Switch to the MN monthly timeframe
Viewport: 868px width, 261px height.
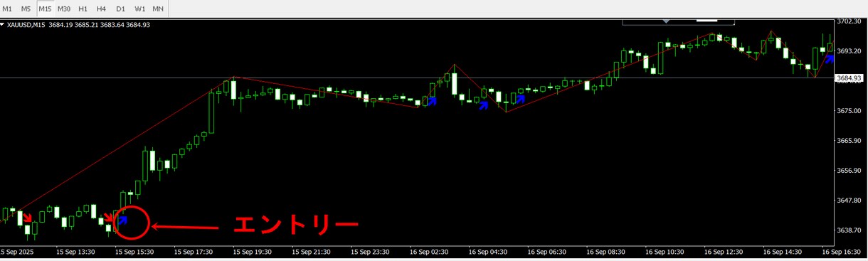[x=158, y=9]
